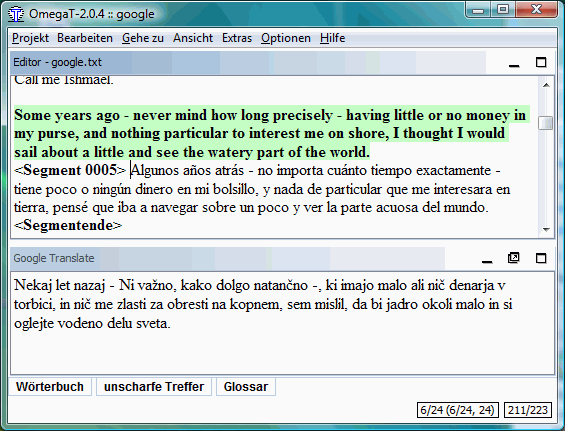The image size is (565, 431).
Task: Click the 'Call me Ishmael.' line
Action: pos(64,80)
